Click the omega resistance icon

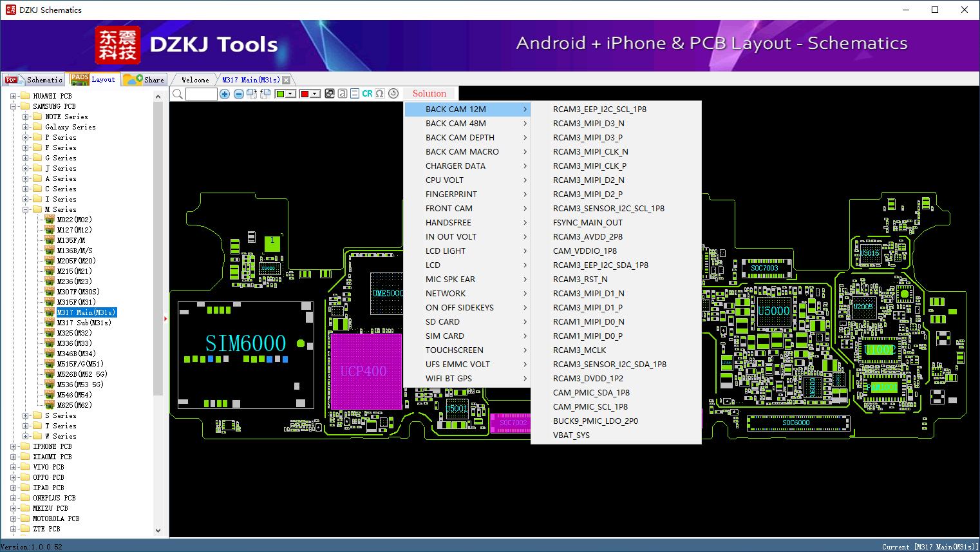click(x=380, y=93)
